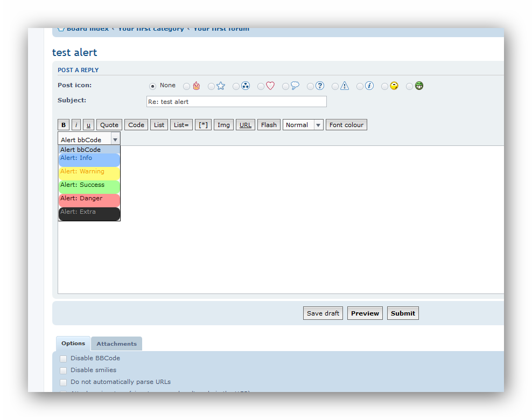Apply underline with the u button
This screenshot has width=532, height=420.
[x=88, y=125]
